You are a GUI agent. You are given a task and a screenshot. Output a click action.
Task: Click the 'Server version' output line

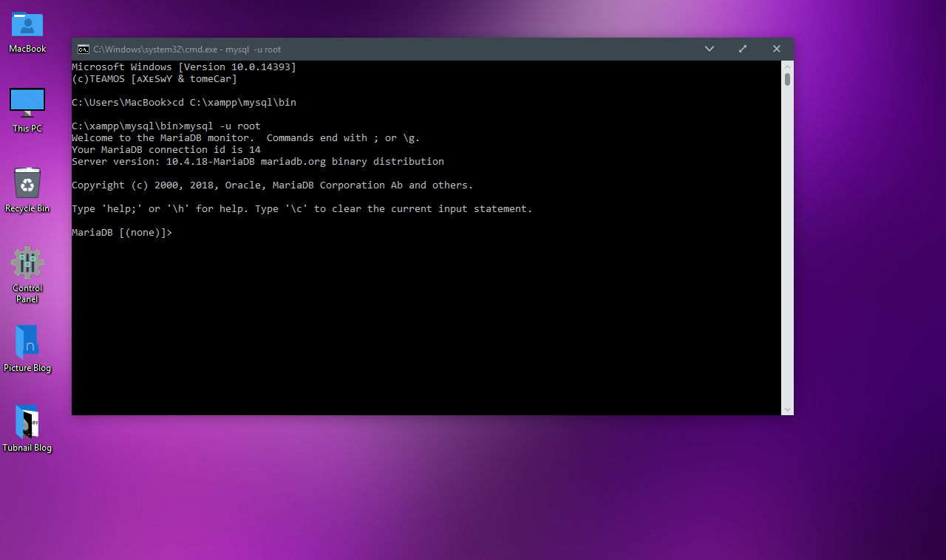coord(257,161)
